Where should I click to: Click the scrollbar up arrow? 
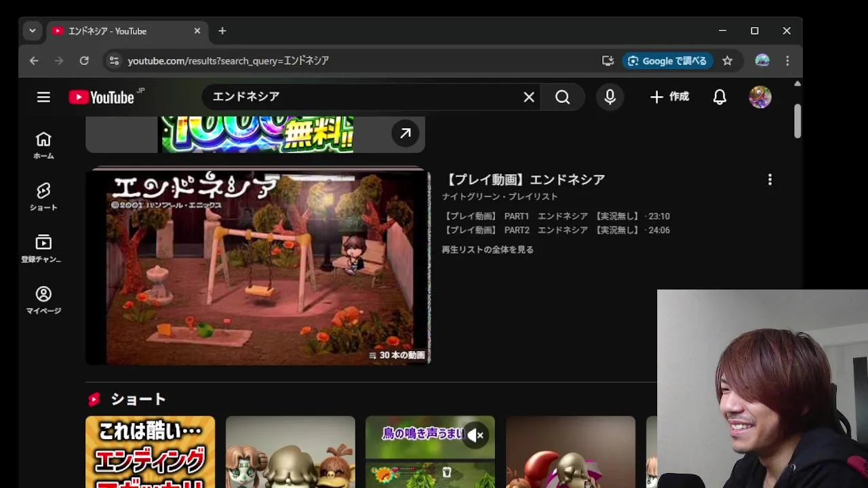click(x=797, y=84)
